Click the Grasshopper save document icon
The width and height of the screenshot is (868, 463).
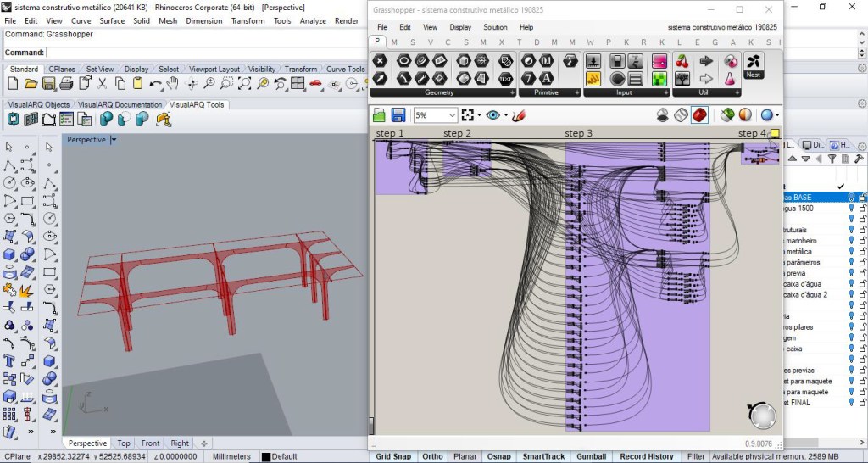[398, 114]
